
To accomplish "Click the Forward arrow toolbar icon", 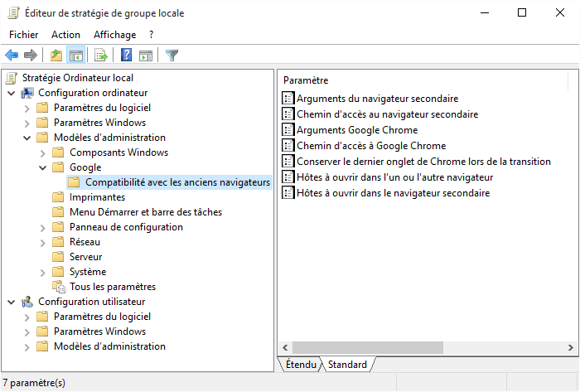I will [31, 56].
